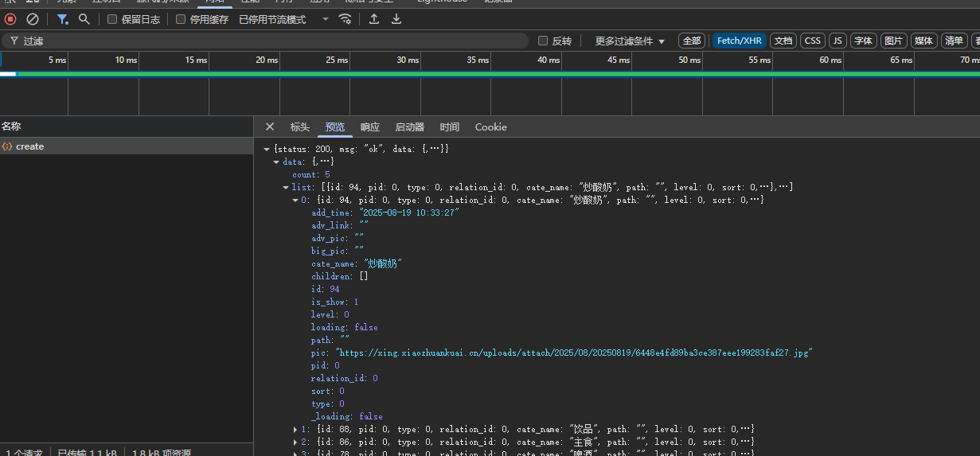Enable the 保留日志 checkbox
Image resolution: width=980 pixels, height=456 pixels.
pyautogui.click(x=112, y=19)
